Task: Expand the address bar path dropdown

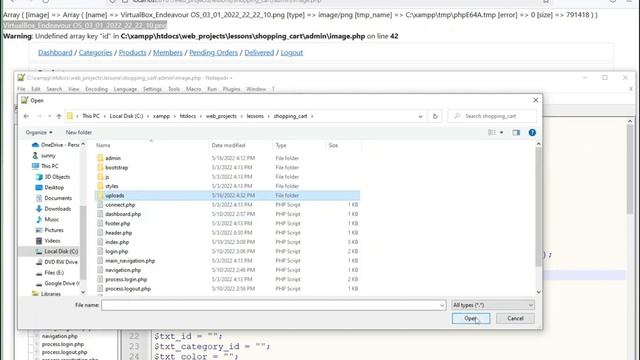Action: pyautogui.click(x=420, y=116)
